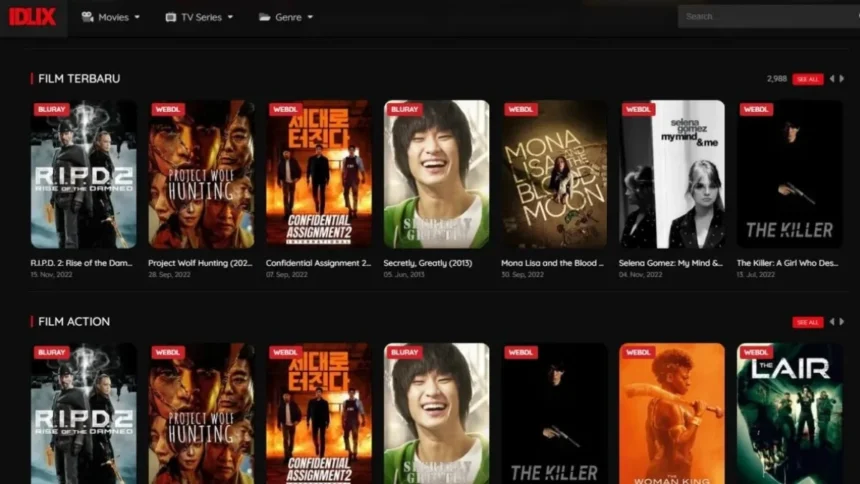
Task: Open the Genre menu
Action: click(286, 17)
